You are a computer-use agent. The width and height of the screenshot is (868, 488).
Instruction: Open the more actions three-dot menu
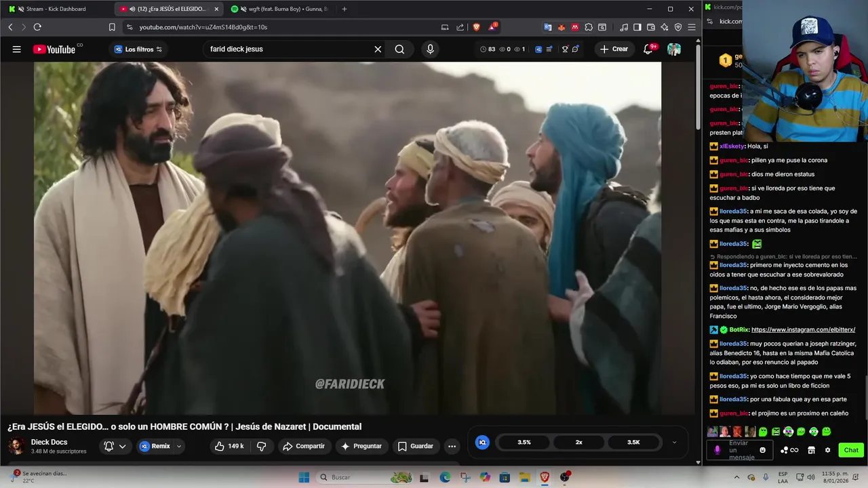coord(452,446)
